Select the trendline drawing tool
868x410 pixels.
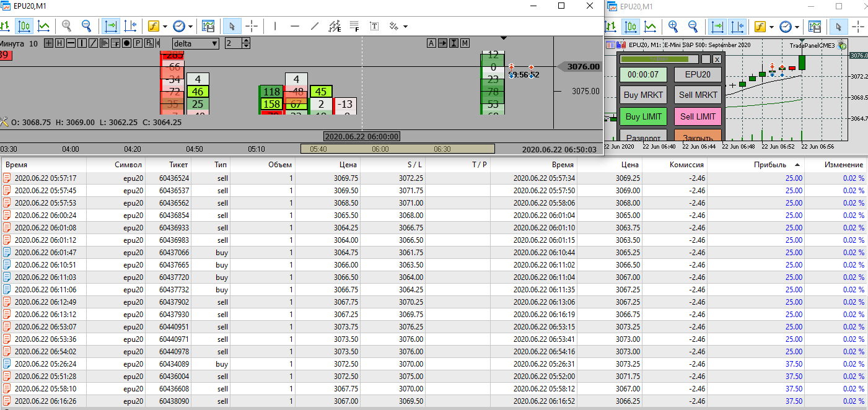[315, 26]
